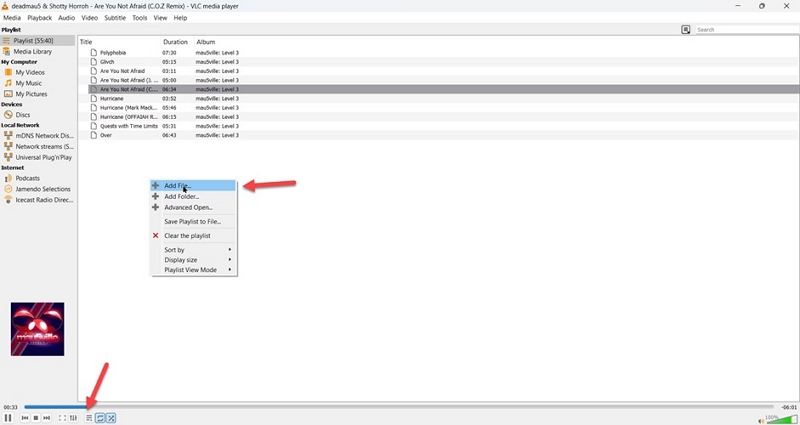800x425 pixels.
Task: Toggle loop mode button
Action: click(x=100, y=418)
